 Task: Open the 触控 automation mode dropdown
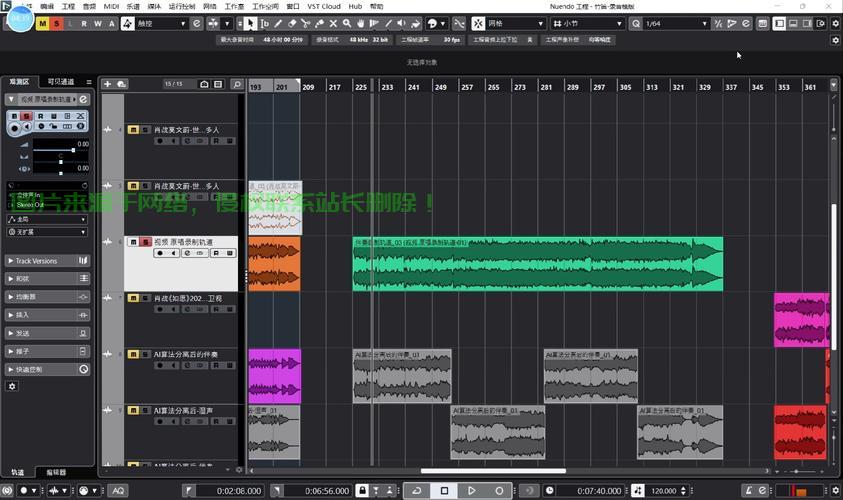point(161,24)
